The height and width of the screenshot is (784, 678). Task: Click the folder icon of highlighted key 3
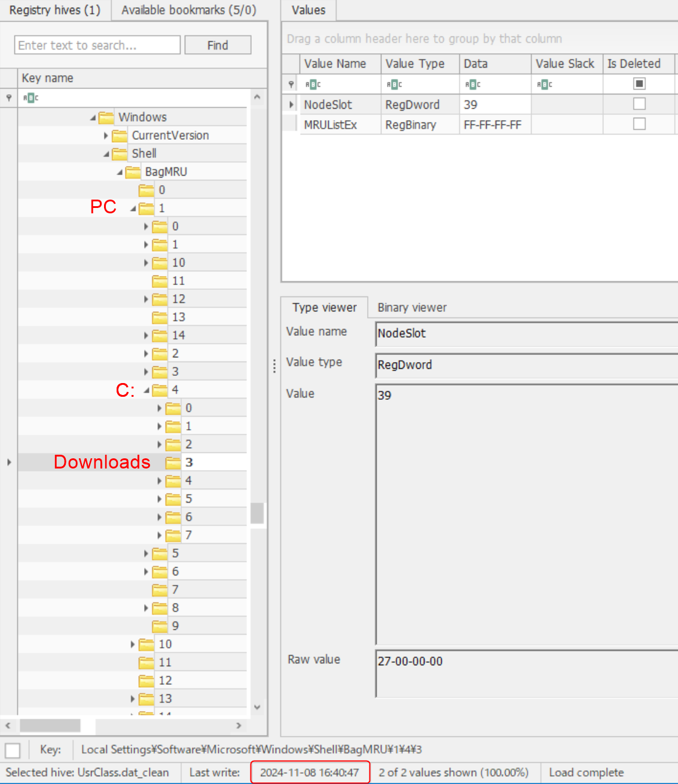[173, 463]
